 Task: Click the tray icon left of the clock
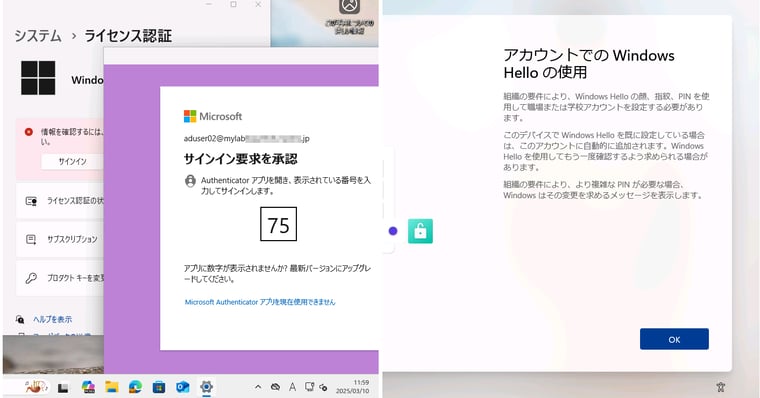(x=323, y=387)
